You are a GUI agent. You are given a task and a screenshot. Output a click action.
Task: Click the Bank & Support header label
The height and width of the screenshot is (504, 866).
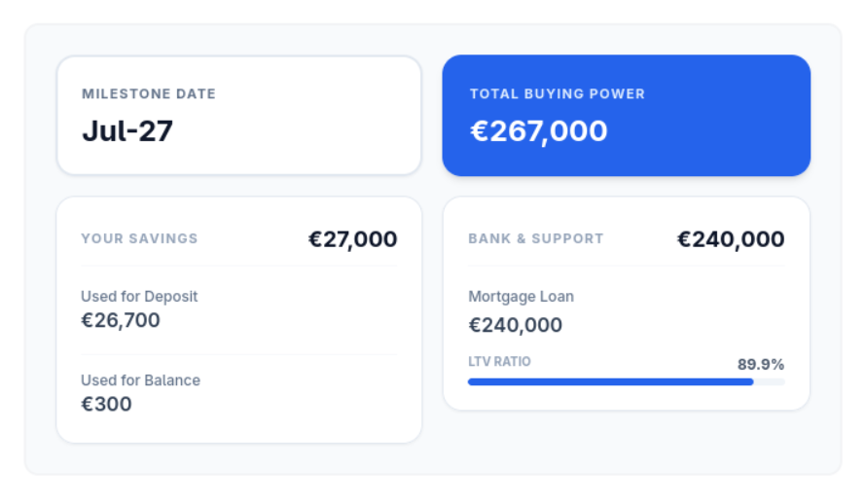point(536,238)
